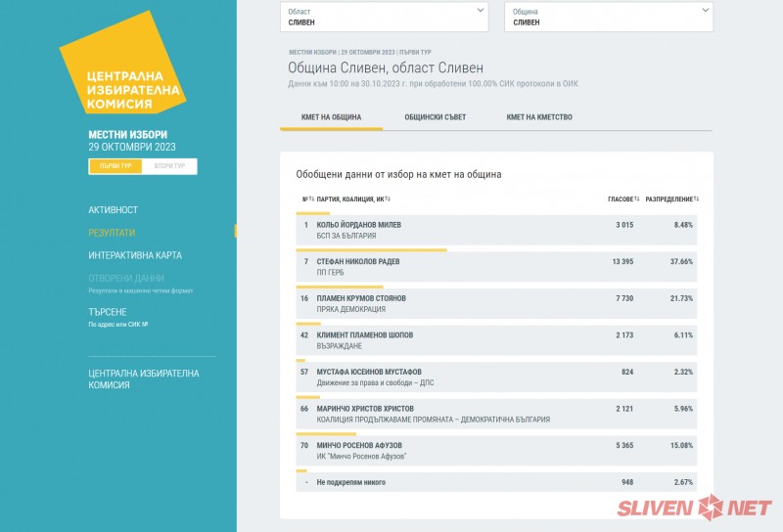Viewport: 783px width, 532px height.
Task: Switch to the Общински съвет tab
Action: (435, 117)
